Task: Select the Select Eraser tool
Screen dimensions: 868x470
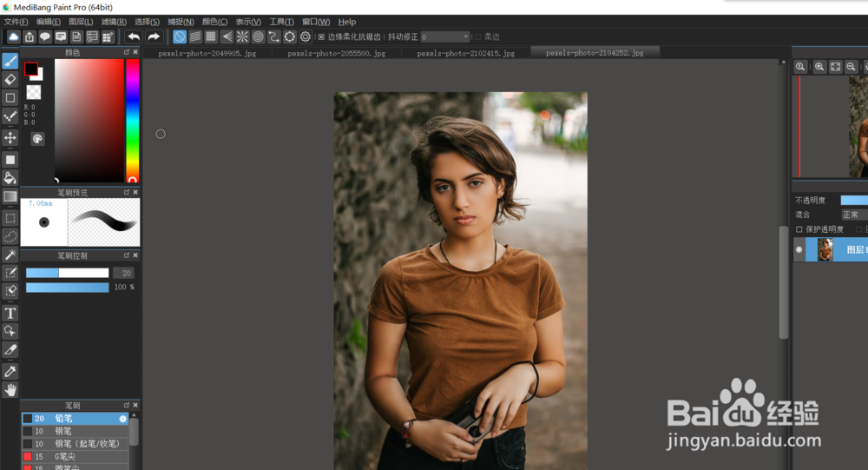Action: click(10, 291)
